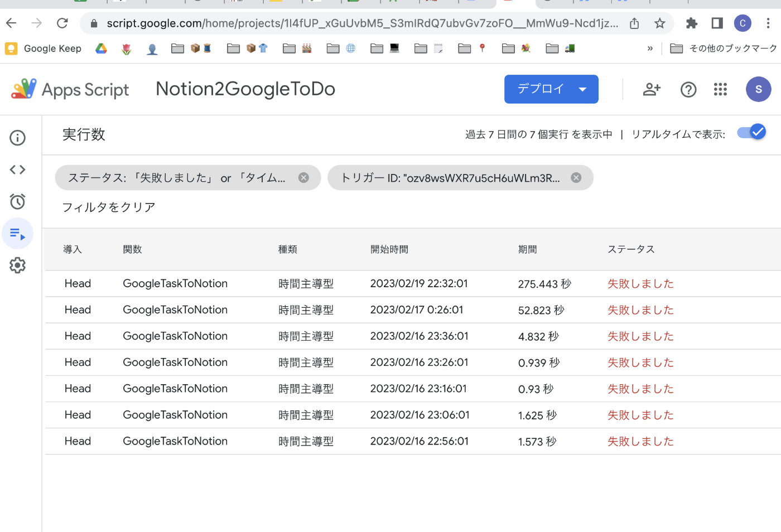Screen dimensions: 781x532
Task: Click the 52.823 秒 duration cell
Action: pos(541,310)
